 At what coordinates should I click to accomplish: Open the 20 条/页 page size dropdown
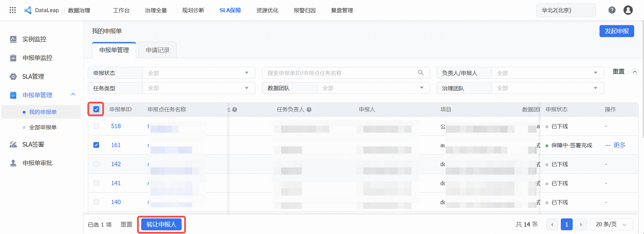612,225
